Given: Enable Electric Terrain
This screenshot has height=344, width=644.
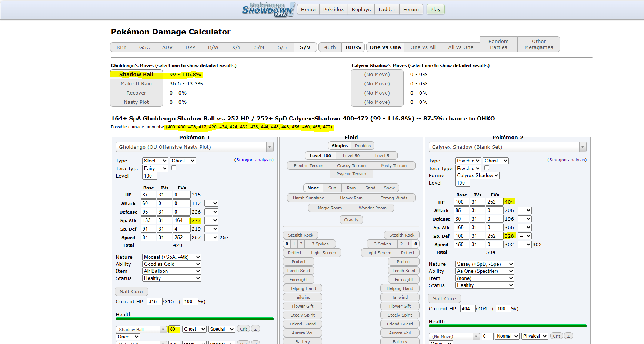Looking at the screenshot, I should (308, 166).
